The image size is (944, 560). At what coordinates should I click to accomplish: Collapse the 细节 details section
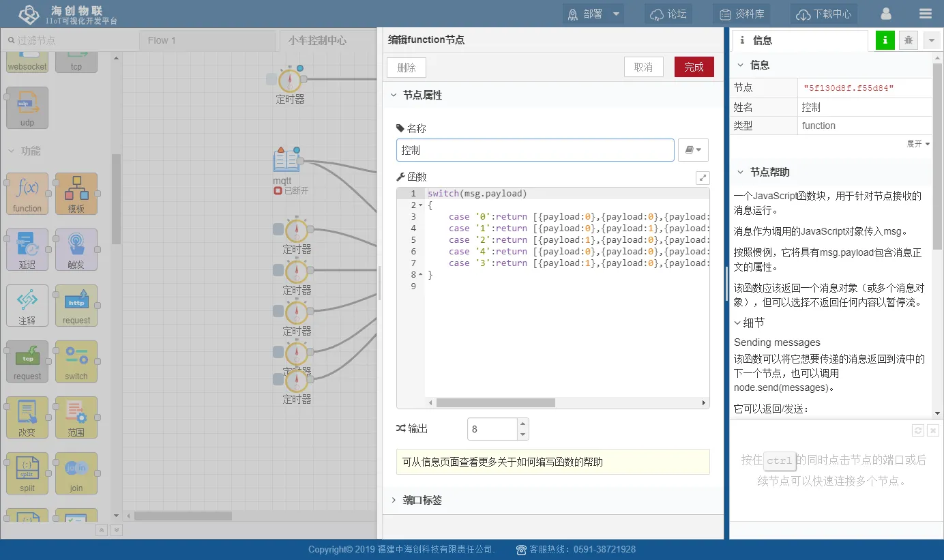pyautogui.click(x=749, y=323)
